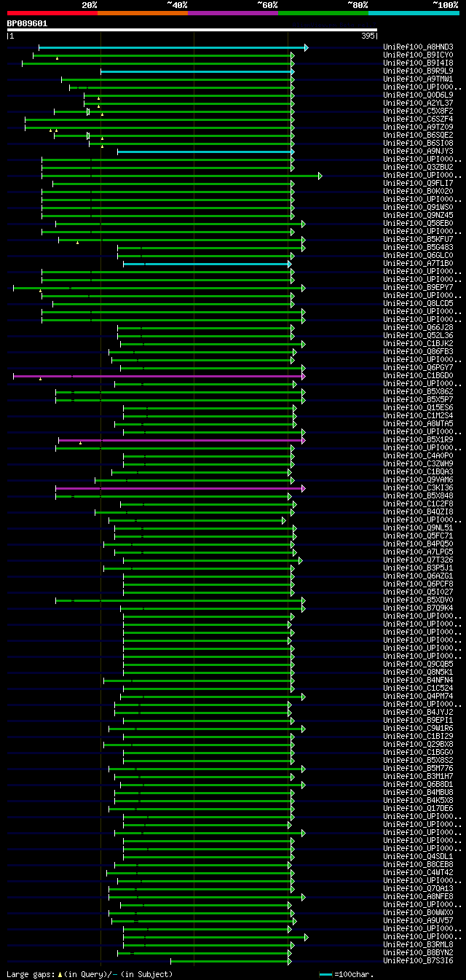466x980 pixels.
Task: Select the UniRef100_B5KFU7 label
Action: coord(418,240)
